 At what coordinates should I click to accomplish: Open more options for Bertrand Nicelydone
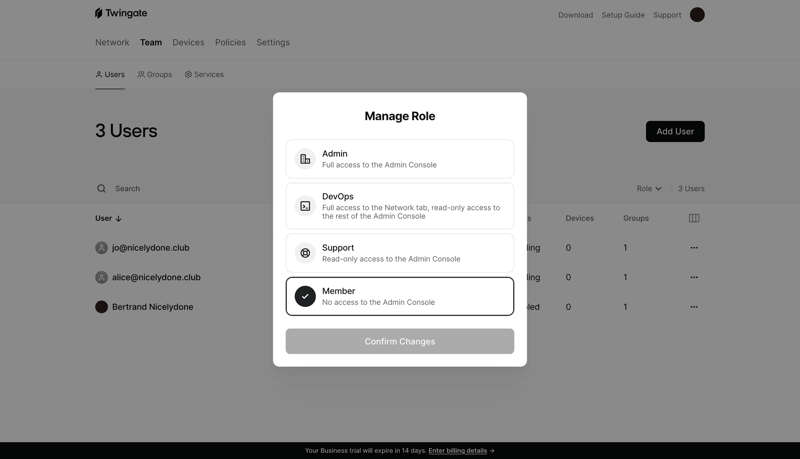pos(694,307)
